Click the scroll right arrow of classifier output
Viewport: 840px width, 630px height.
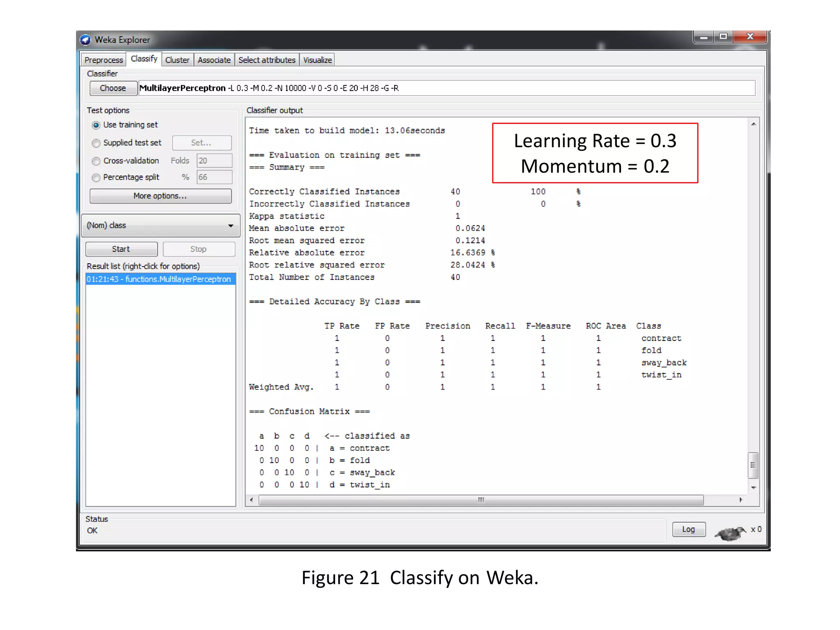tap(741, 500)
